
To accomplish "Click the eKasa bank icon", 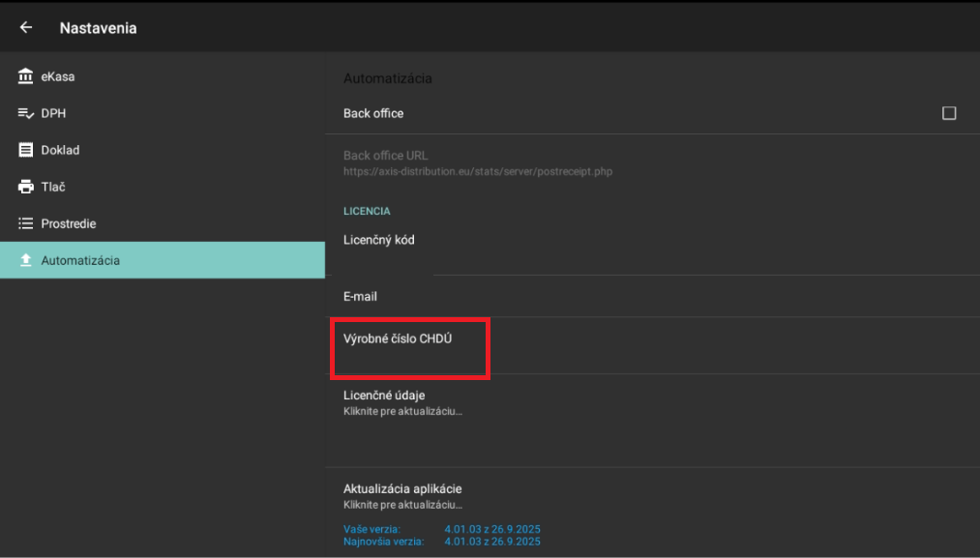I will click(26, 76).
